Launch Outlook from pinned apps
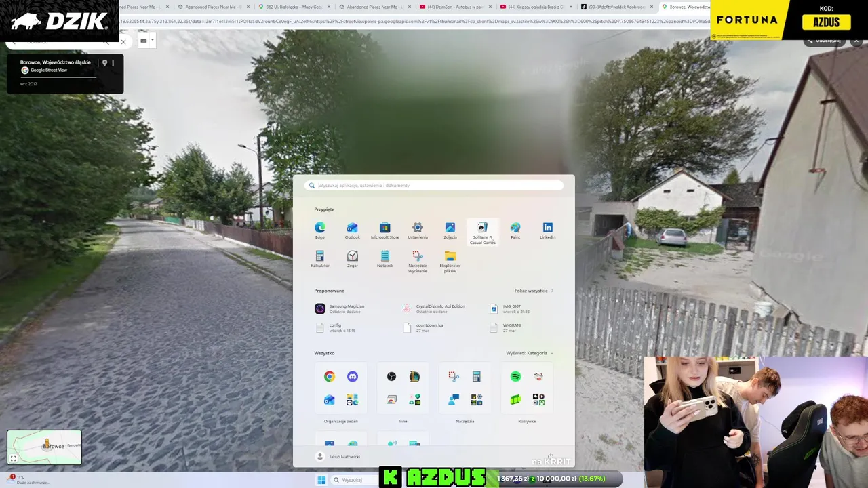 point(352,230)
